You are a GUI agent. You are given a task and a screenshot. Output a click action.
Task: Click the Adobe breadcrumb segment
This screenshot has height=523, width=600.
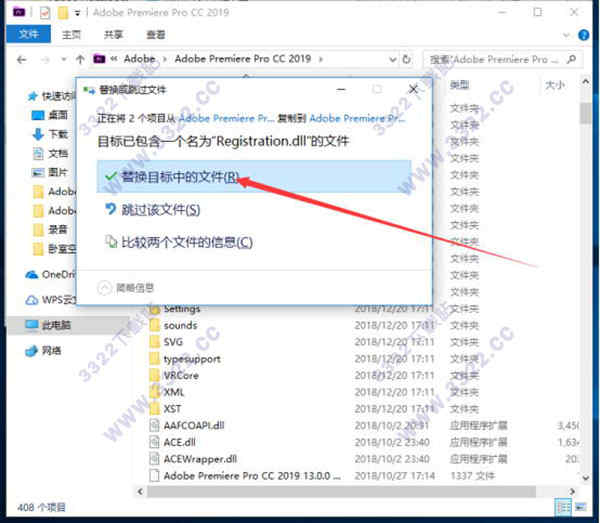coord(139,59)
